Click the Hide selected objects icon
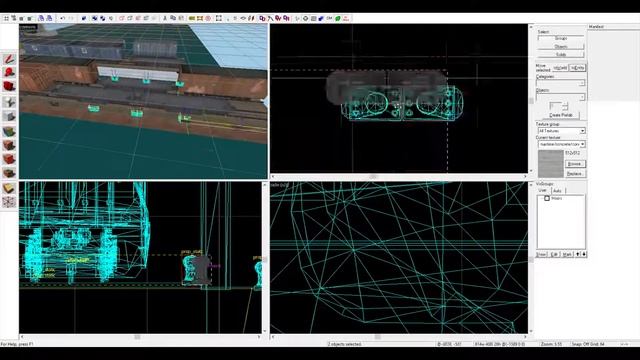 click(x=122, y=18)
